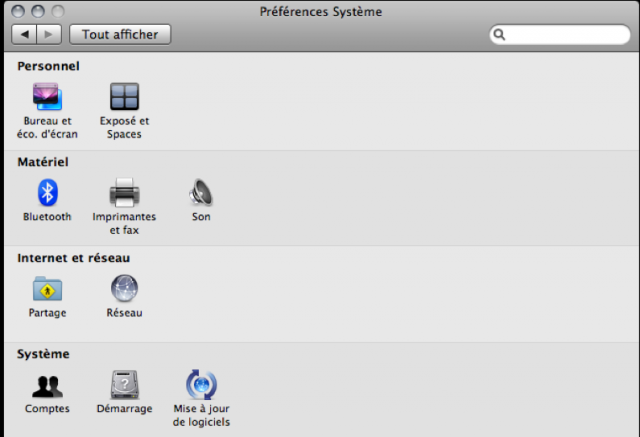Click the Préférences Système window title

click(321, 12)
